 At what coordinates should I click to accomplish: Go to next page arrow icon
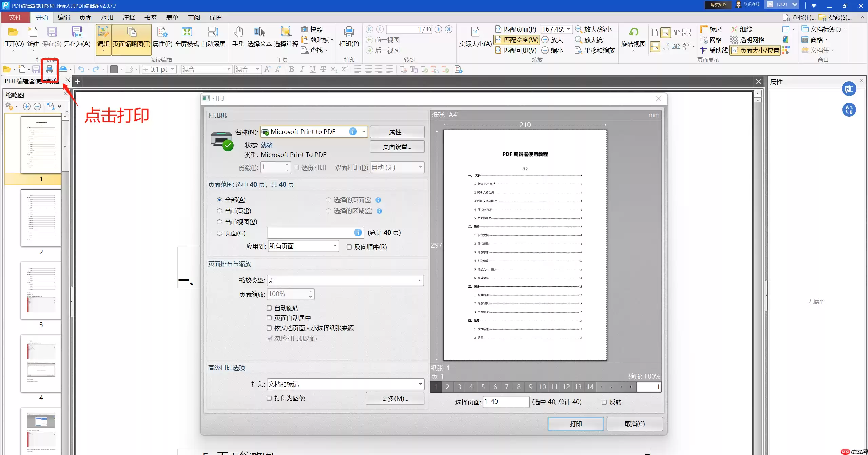[x=438, y=29]
